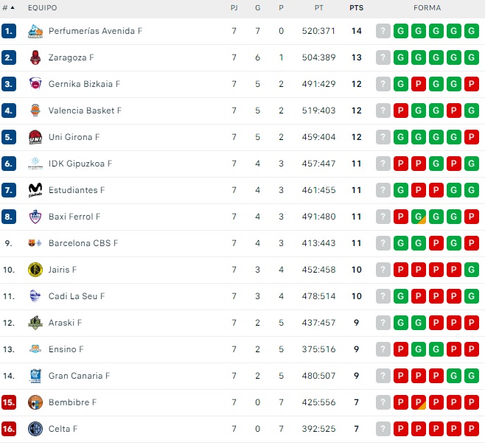Click the Bembibre F team logo

point(35,402)
